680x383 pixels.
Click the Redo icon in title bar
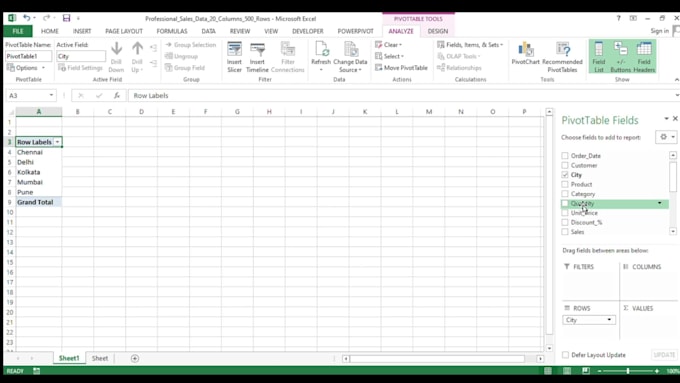[46, 18]
